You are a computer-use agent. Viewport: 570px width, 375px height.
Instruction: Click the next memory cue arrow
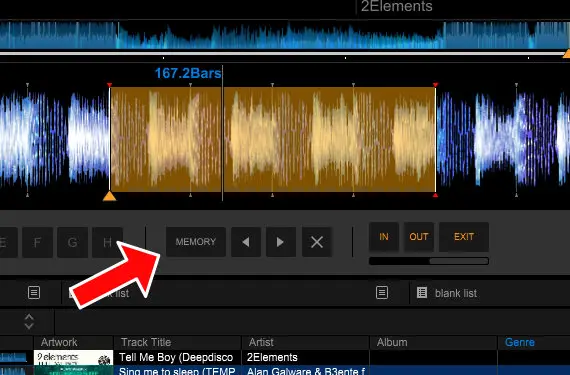(281, 242)
